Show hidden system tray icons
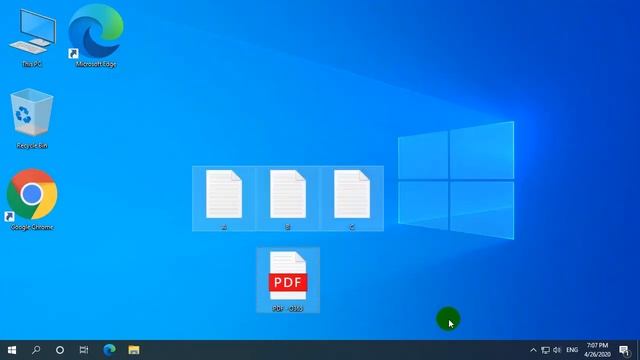Image resolution: width=640 pixels, height=360 pixels. tap(533, 350)
